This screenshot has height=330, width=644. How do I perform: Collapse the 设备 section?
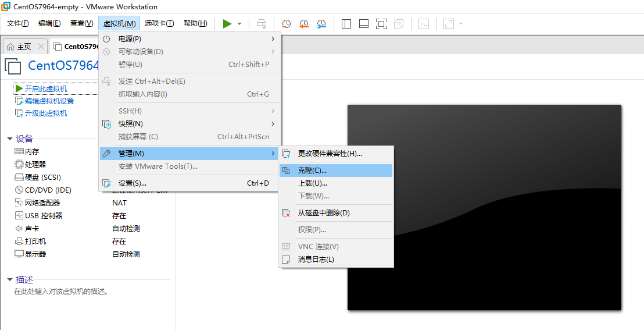[x=9, y=139]
